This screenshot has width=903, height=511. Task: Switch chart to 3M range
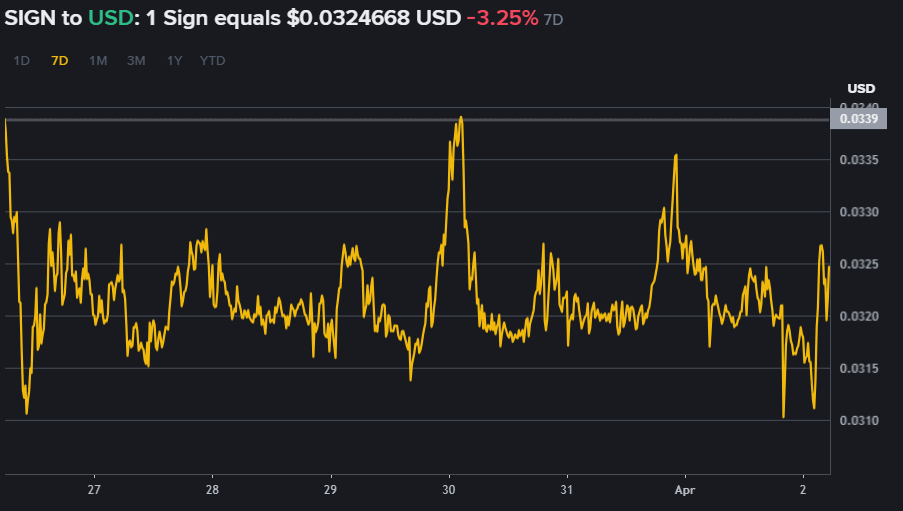[136, 60]
